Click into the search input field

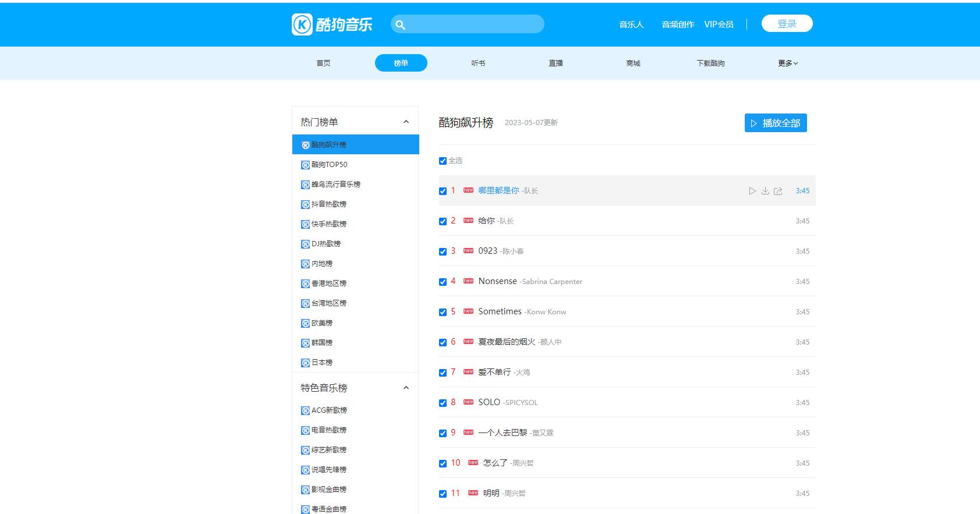pyautogui.click(x=468, y=24)
